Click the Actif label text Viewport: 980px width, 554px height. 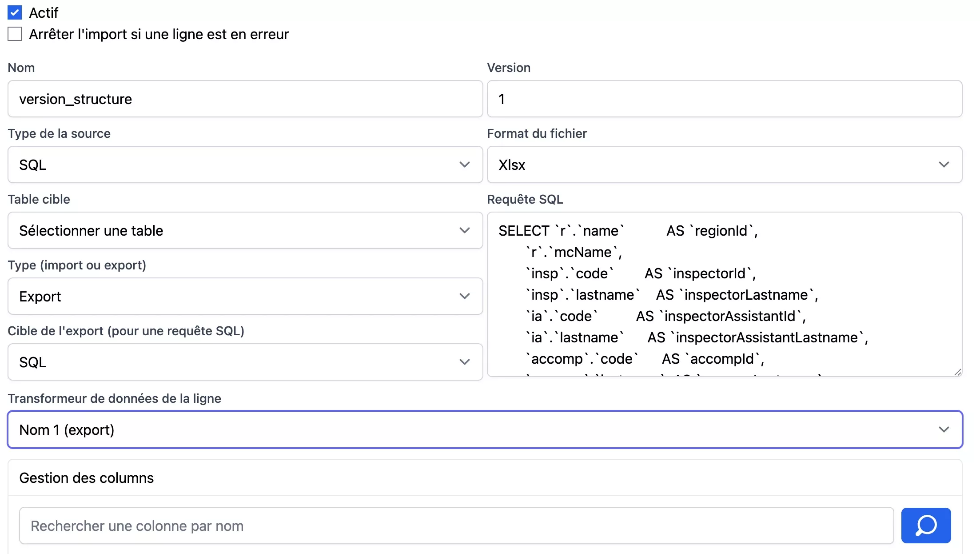[x=44, y=12]
